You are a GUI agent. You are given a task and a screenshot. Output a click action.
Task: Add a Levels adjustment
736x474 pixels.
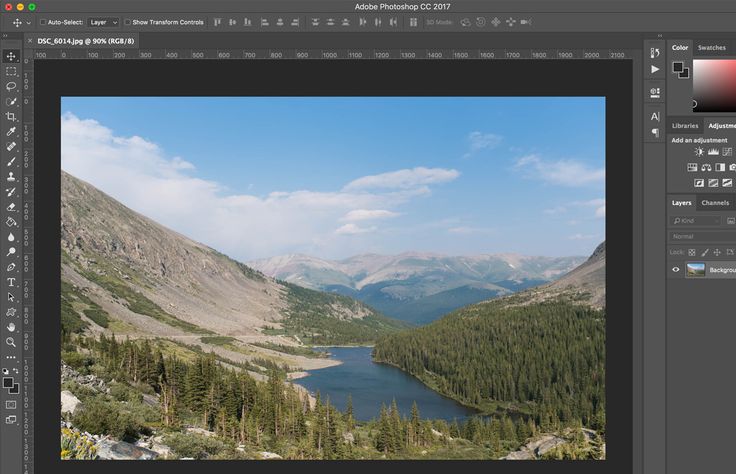[713, 152]
